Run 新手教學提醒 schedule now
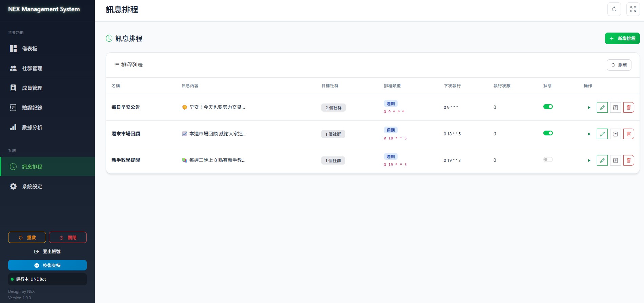The height and width of the screenshot is (303, 644). pos(589,160)
